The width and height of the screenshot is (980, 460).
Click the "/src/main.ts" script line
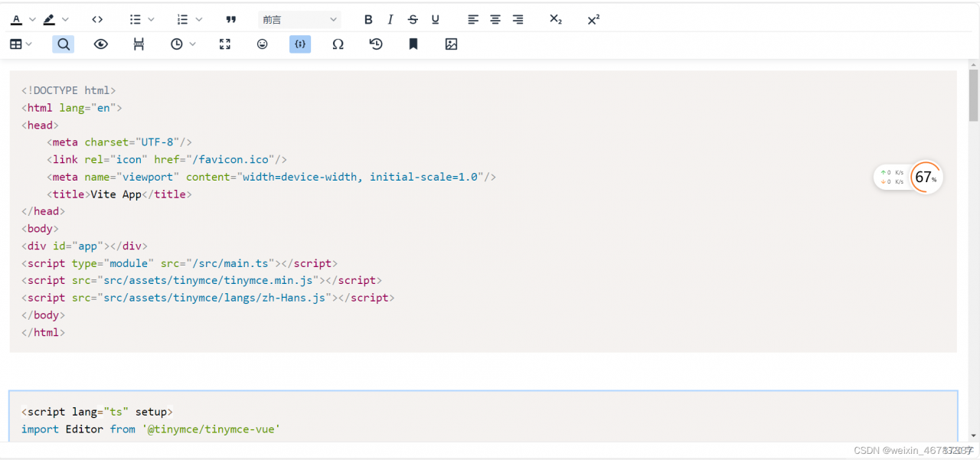(x=179, y=263)
